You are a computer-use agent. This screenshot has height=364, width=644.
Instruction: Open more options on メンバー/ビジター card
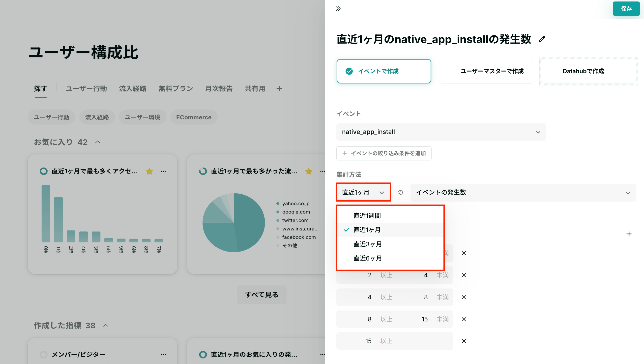coord(163,355)
